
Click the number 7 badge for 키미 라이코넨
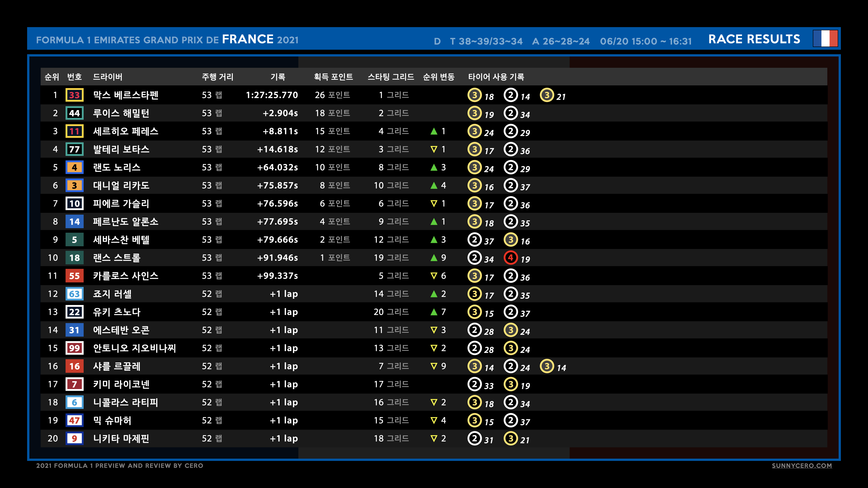(x=74, y=384)
